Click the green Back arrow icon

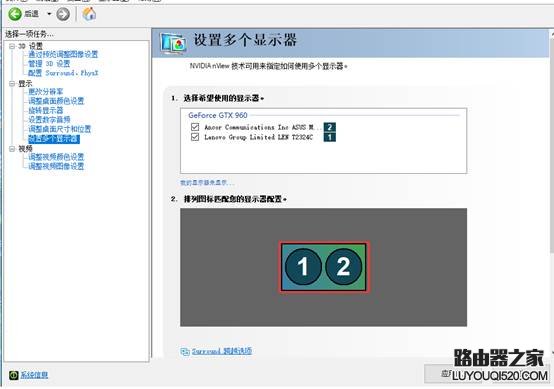pyautogui.click(x=15, y=14)
